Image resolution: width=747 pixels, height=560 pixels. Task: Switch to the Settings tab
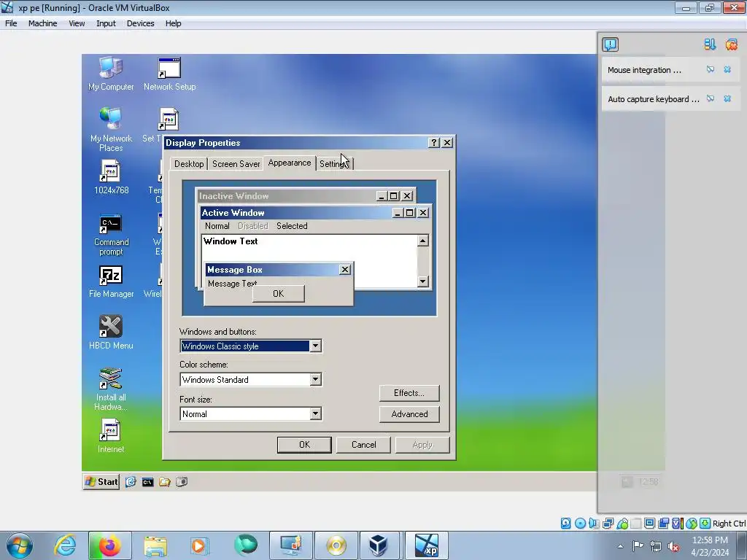334,164
